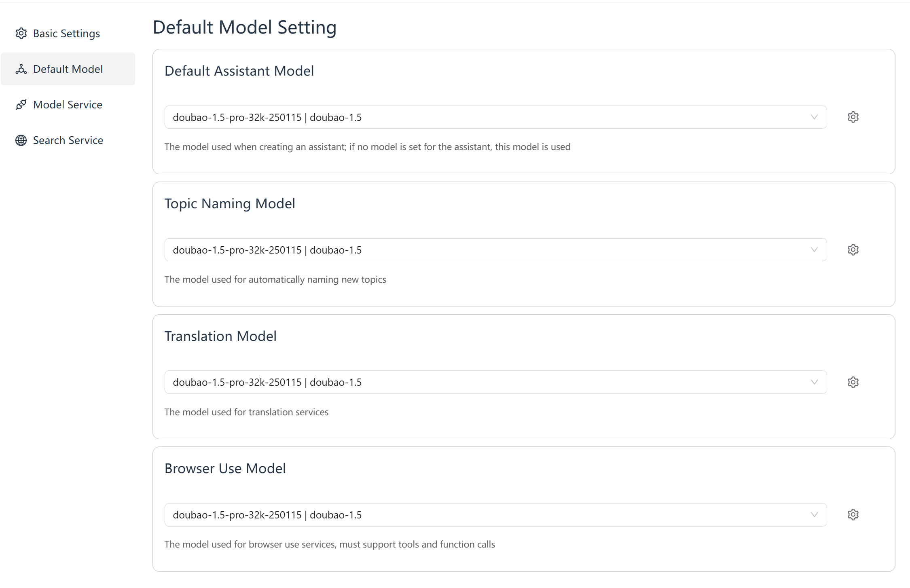Click the Translation Model selected value text
The image size is (910, 588).
tap(267, 383)
